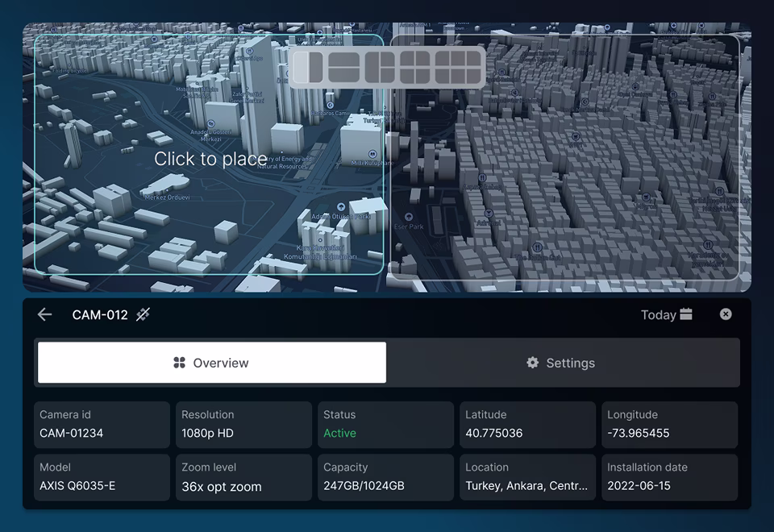This screenshot has height=532, width=774.
Task: Click the Latitude 40.775036 field
Action: [527, 424]
